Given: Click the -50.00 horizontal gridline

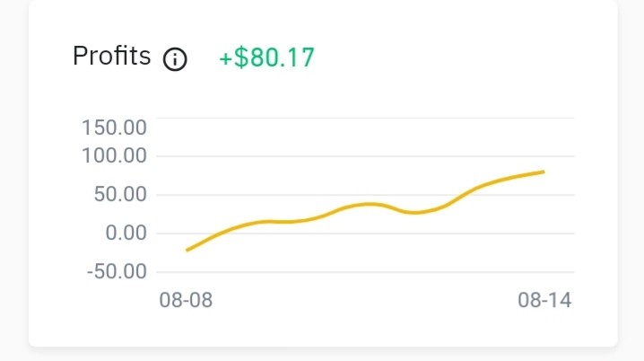Looking at the screenshot, I should coord(365,272).
